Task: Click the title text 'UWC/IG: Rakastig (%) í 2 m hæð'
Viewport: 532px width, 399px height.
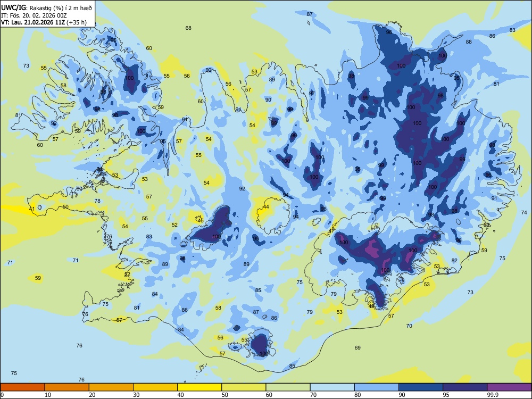Action: [x=46, y=7]
